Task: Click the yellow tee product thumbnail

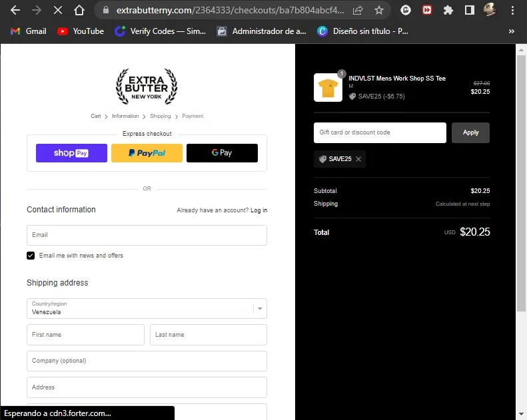Action: pos(328,88)
